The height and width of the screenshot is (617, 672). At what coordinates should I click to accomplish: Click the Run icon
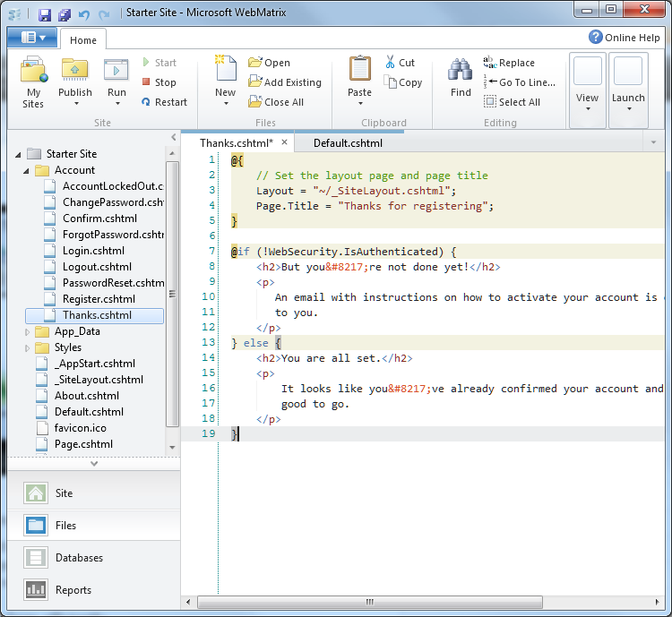[116, 70]
